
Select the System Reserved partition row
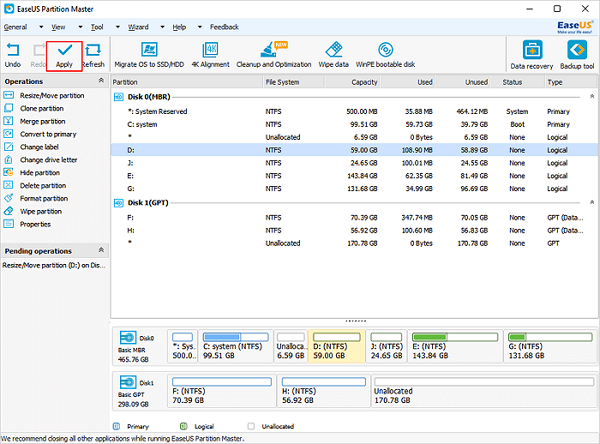(354, 111)
